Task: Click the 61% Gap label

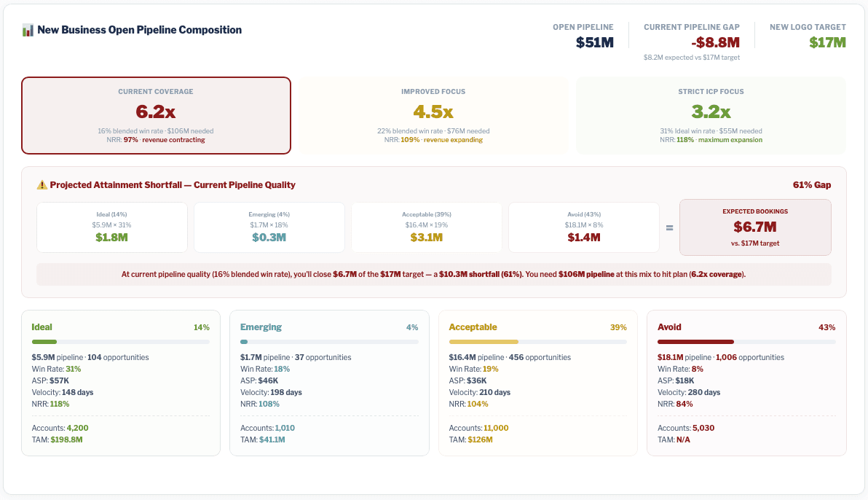Action: click(811, 184)
